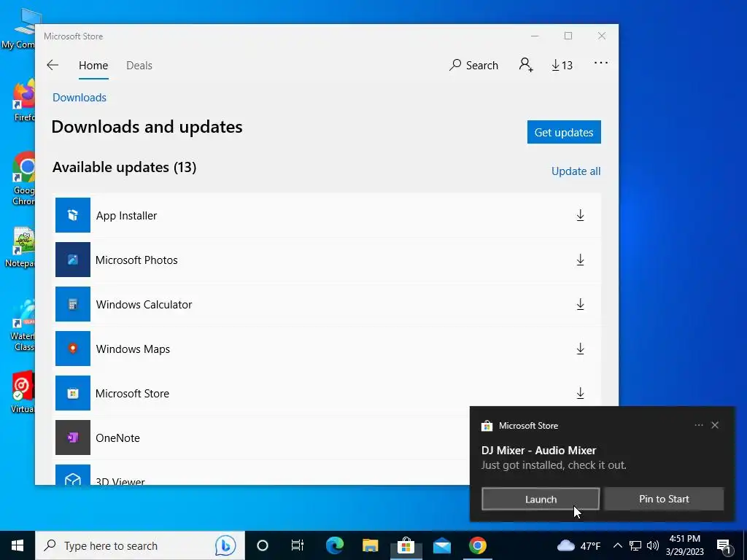Open the Store's three-dot See more menu
747x560 pixels.
point(601,63)
